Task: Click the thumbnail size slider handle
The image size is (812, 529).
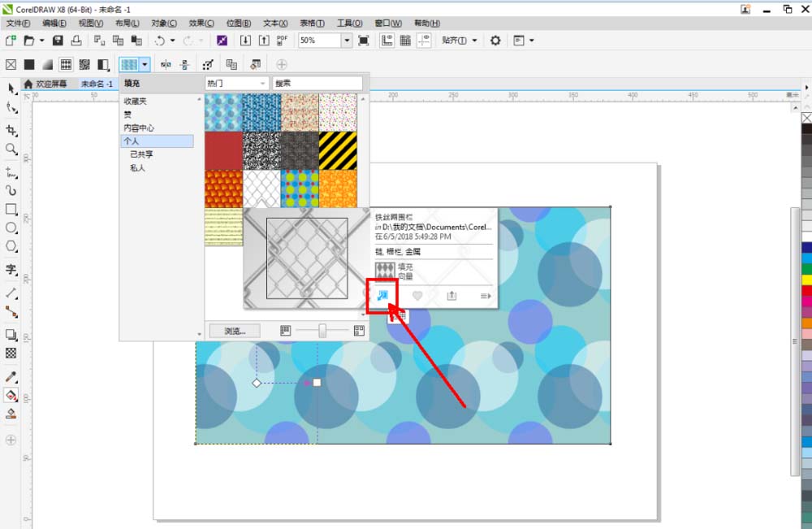Action: coord(322,330)
